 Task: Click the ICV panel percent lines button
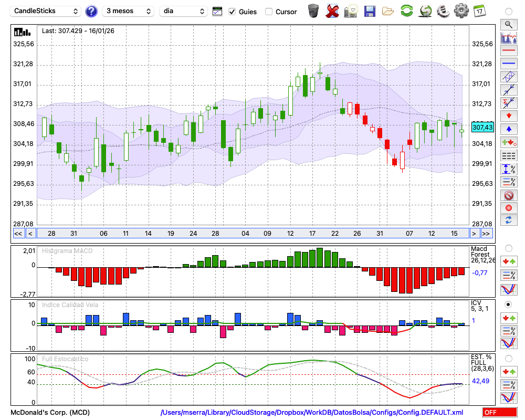point(509,331)
